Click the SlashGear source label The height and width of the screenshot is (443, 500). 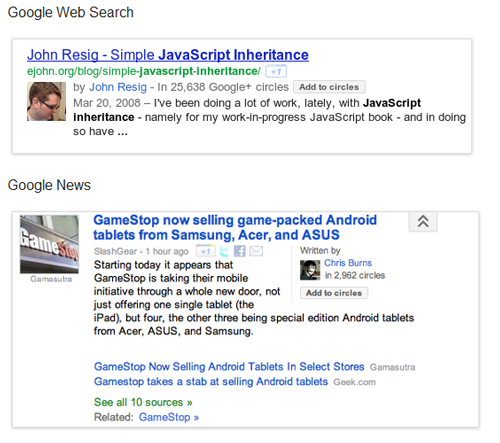(x=115, y=251)
